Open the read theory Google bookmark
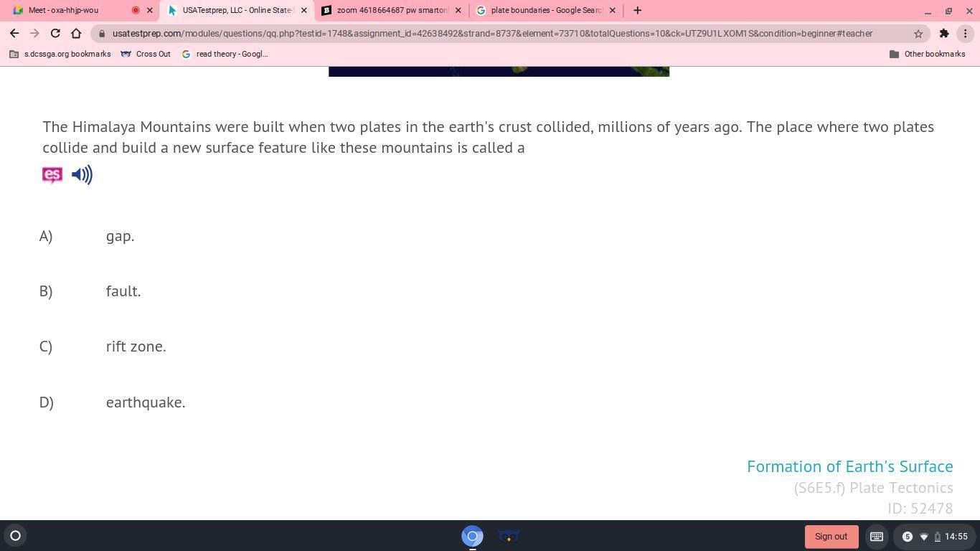 click(225, 54)
